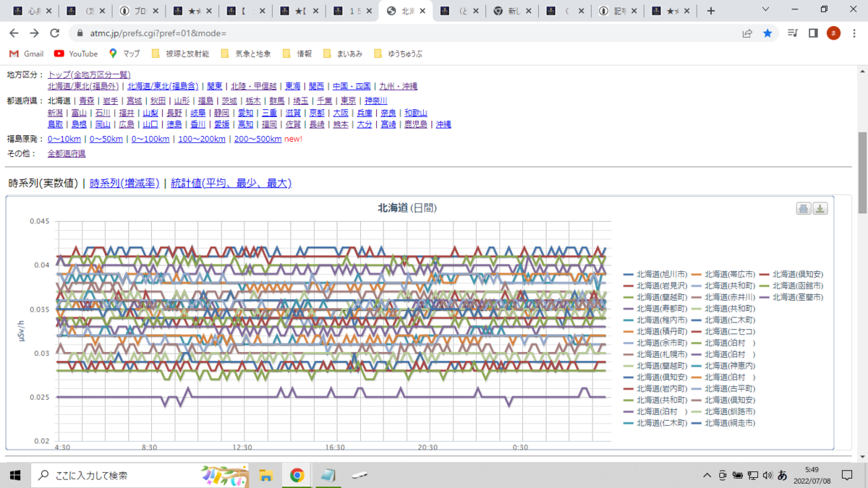Print the 北海道 chart
868x488 pixels.
[x=803, y=209]
